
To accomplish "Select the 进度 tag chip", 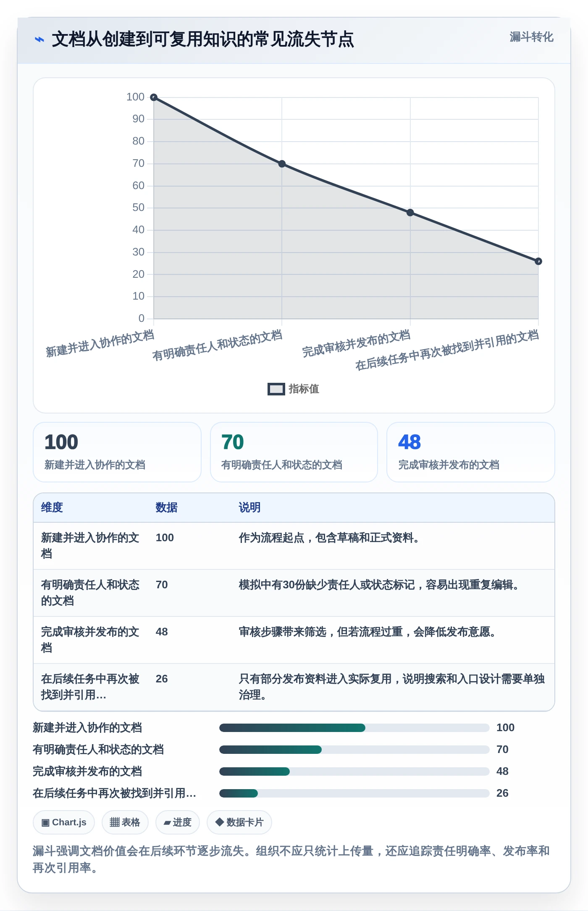I will pyautogui.click(x=177, y=822).
